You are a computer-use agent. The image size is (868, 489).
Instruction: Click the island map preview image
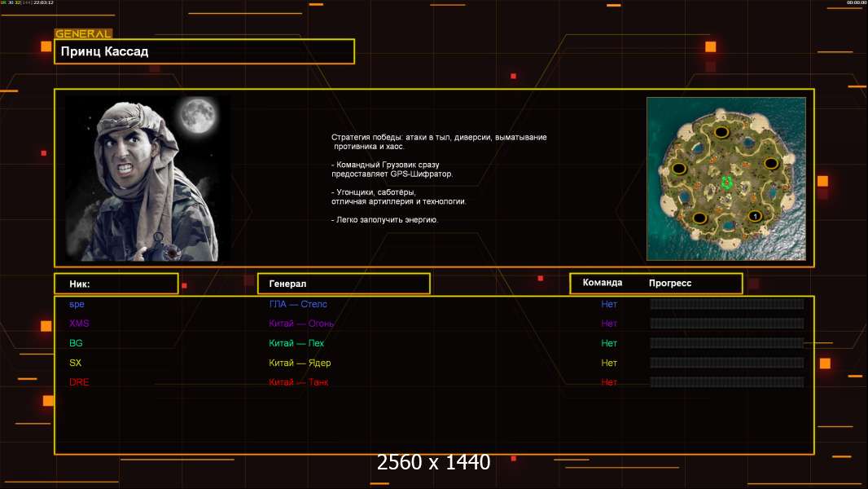coord(726,178)
